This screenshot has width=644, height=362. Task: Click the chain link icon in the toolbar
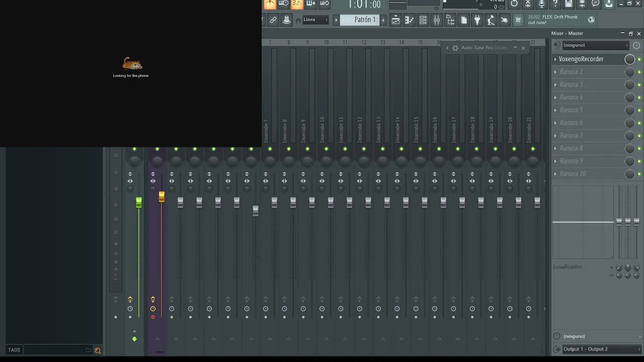(273, 20)
